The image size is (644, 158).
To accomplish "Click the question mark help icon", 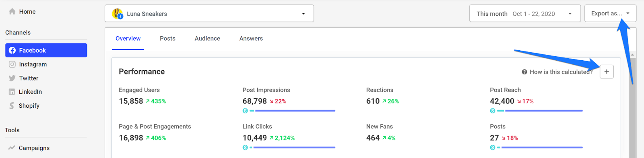I will tap(524, 72).
